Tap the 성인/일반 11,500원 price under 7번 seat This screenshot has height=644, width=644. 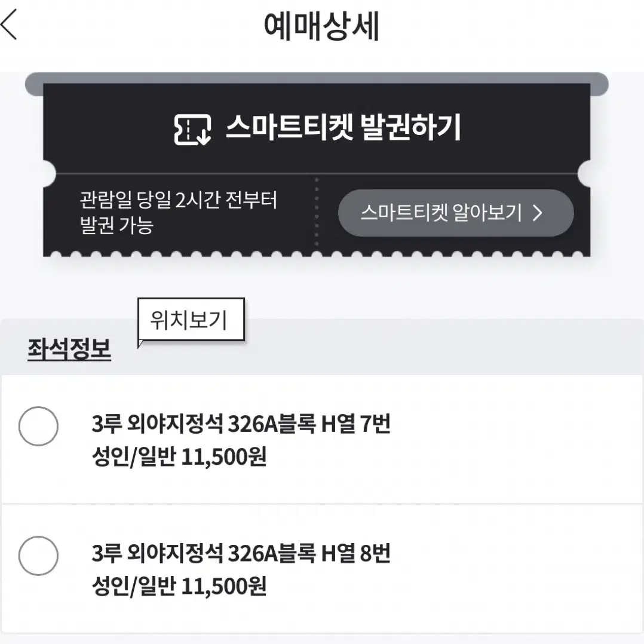(x=179, y=456)
